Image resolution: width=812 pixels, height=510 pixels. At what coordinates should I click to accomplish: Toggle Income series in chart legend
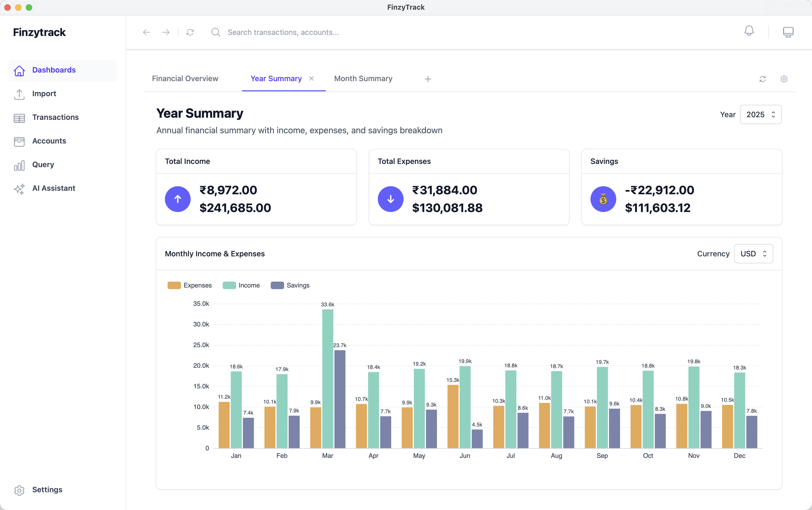pos(241,285)
